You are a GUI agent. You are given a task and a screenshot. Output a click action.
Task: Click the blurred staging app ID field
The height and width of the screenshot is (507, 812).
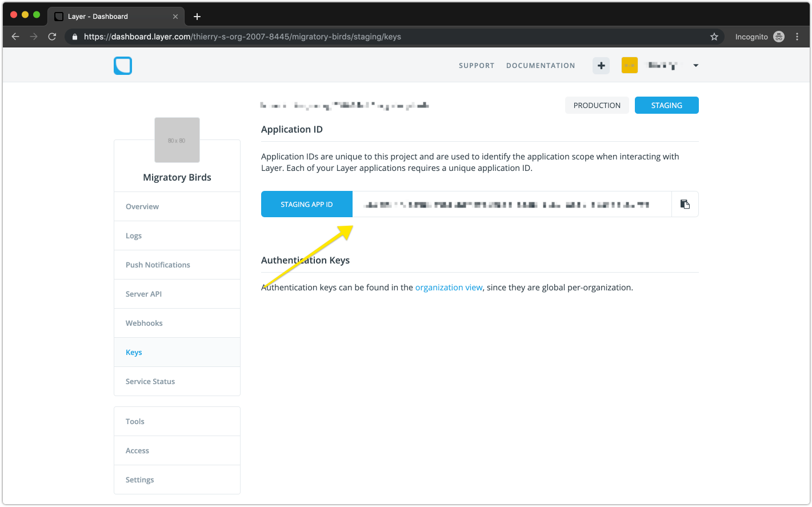[x=512, y=204]
